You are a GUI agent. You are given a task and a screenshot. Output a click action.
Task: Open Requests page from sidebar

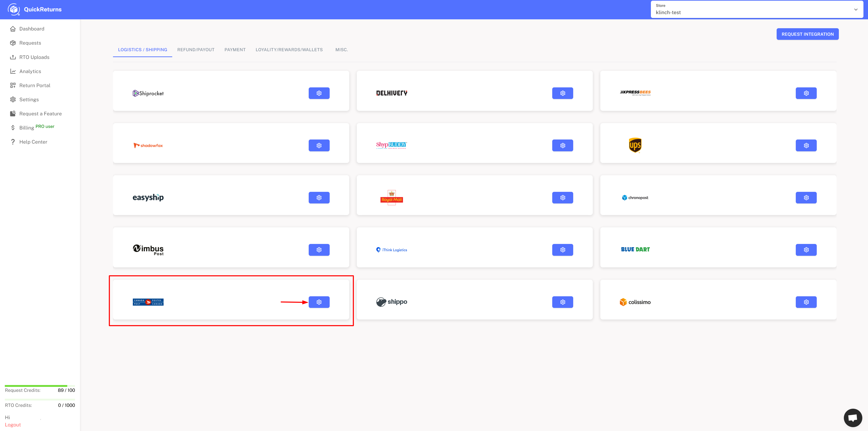pyautogui.click(x=30, y=43)
